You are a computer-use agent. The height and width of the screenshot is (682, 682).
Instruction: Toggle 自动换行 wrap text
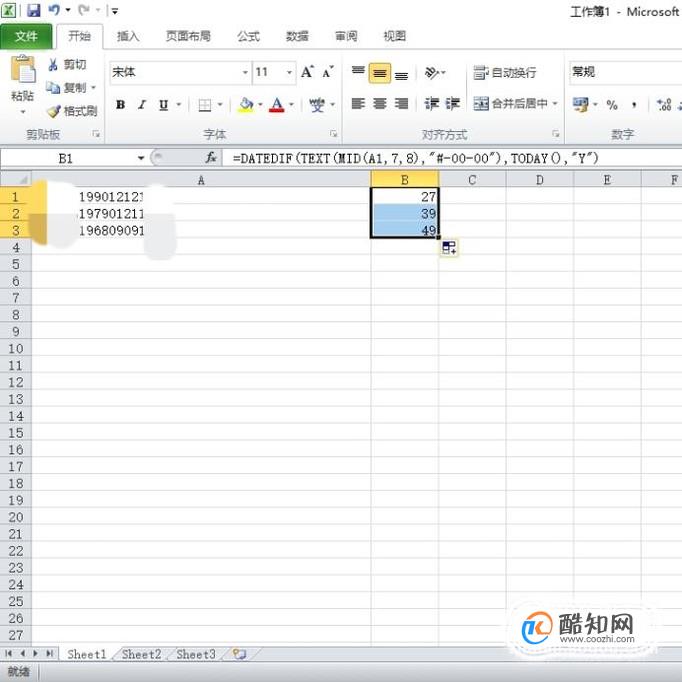[x=505, y=73]
